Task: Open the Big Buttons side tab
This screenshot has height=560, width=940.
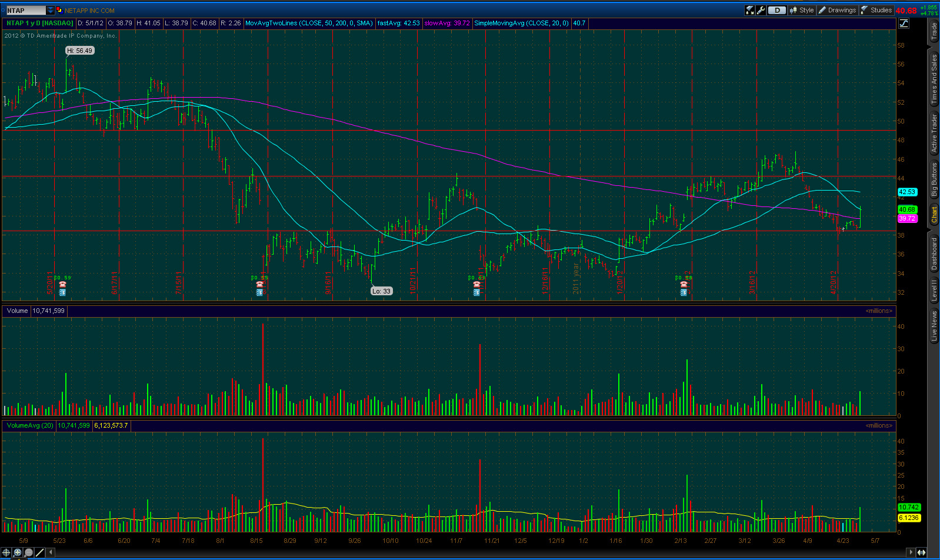Action: point(934,179)
